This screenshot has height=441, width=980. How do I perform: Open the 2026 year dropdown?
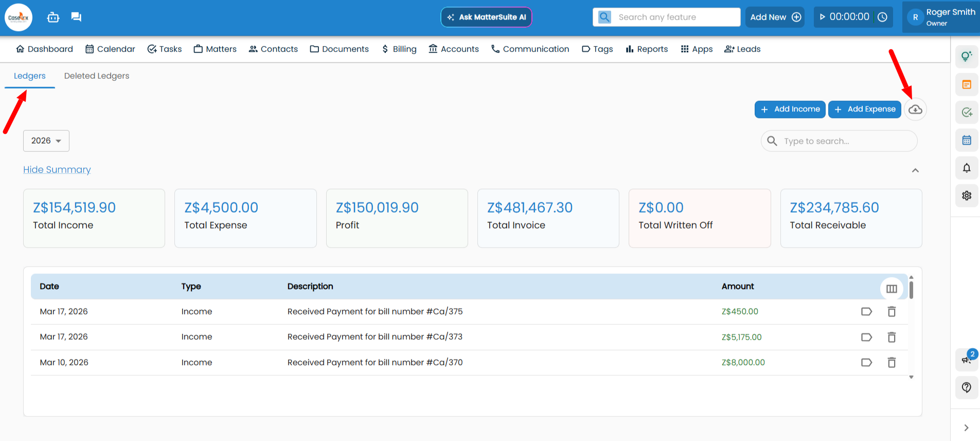point(46,141)
